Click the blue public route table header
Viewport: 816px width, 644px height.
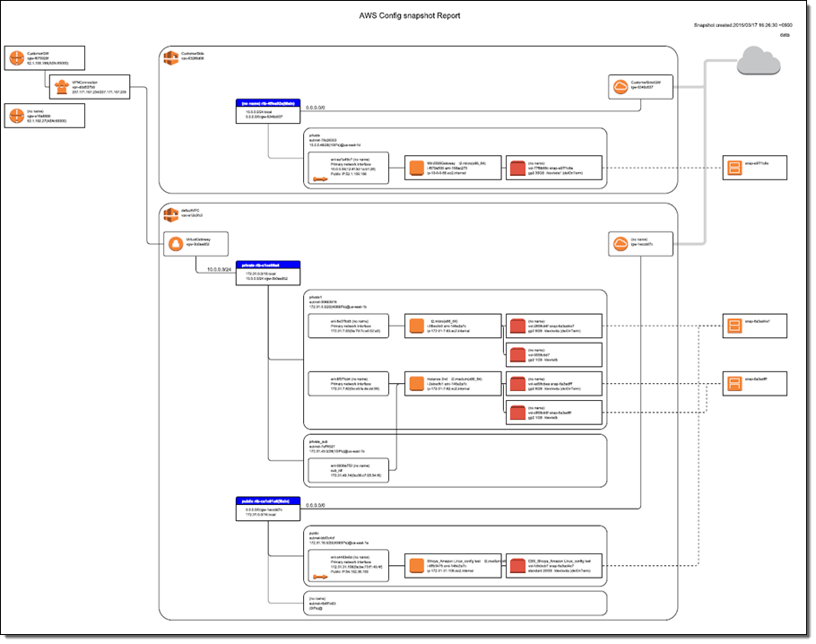(x=267, y=501)
